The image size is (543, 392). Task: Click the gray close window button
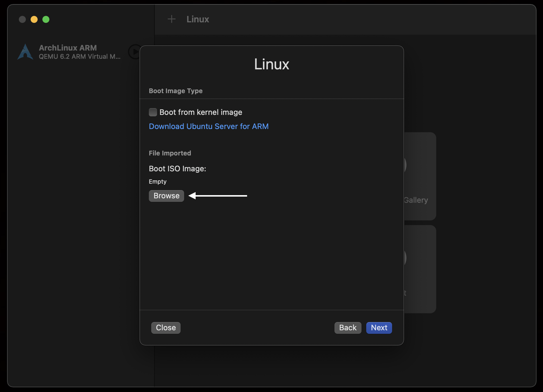click(22, 19)
